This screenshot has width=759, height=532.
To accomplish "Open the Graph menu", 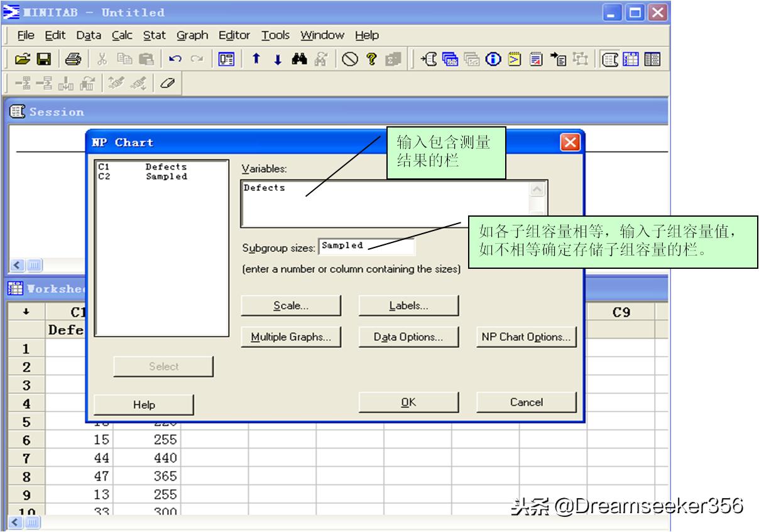I will tap(192, 35).
